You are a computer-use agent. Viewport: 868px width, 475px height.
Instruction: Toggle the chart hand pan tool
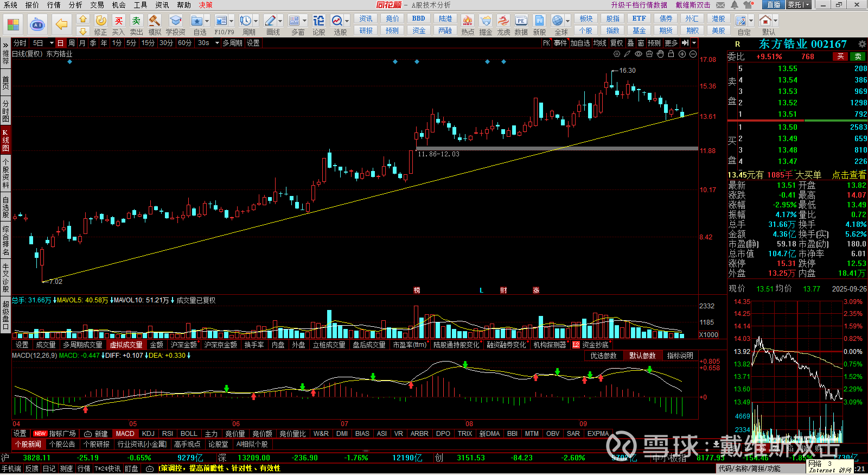point(660,54)
